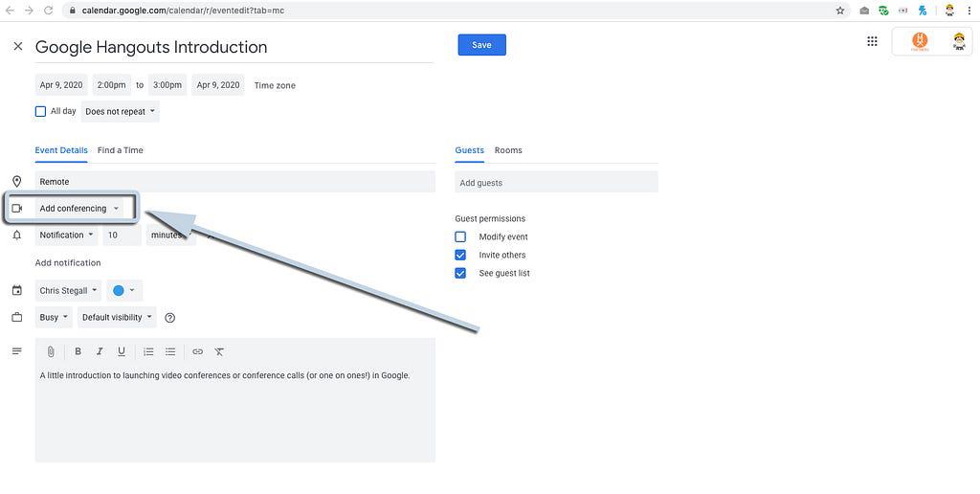Click the bold formatting icon

tap(78, 351)
